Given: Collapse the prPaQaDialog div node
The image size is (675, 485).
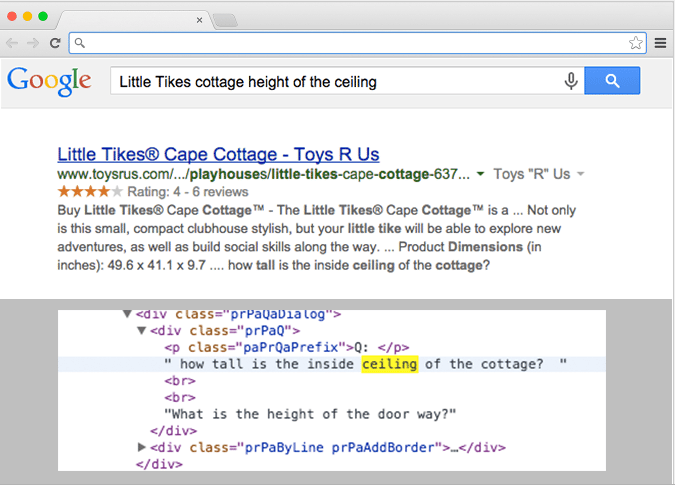Looking at the screenshot, I should [127, 314].
